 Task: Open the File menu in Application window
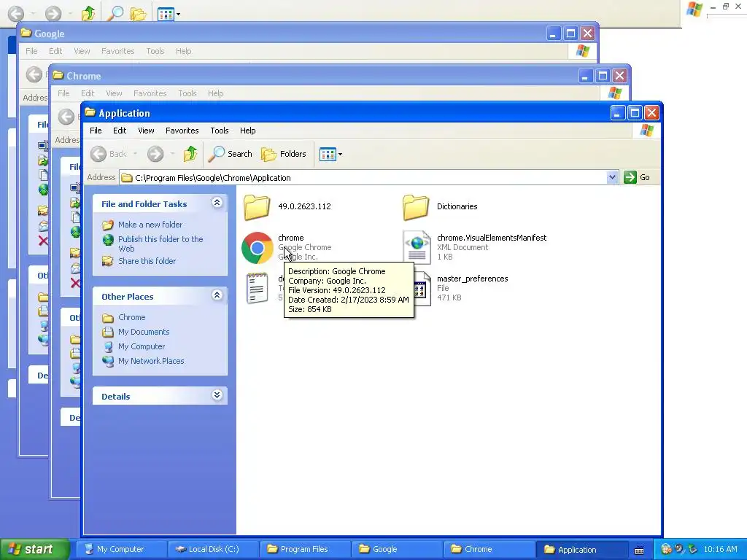click(x=96, y=131)
